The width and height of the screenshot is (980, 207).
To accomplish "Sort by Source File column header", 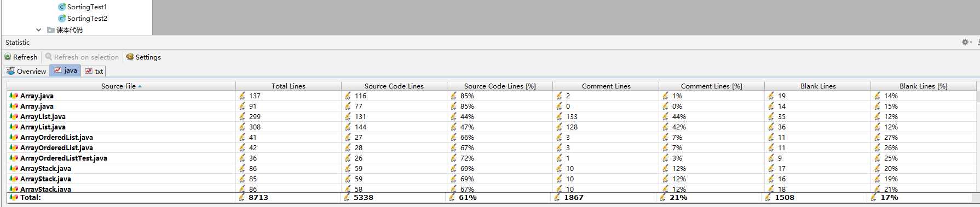I will click(x=121, y=86).
